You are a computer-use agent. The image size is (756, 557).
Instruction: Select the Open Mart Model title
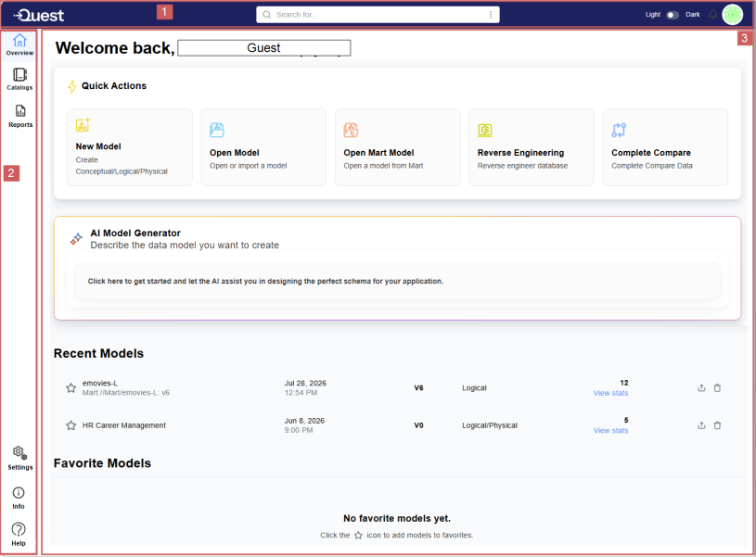[x=378, y=153]
